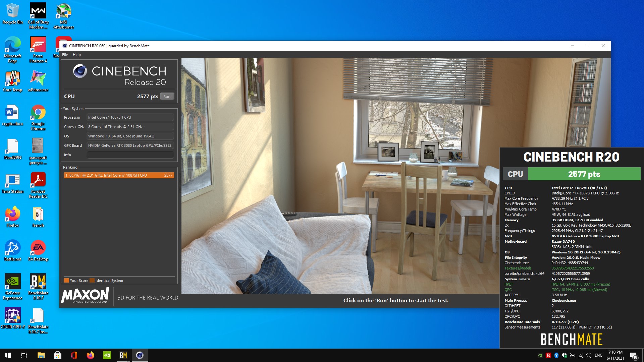Image resolution: width=644 pixels, height=362 pixels.
Task: Click the Cores x GHz value field
Action: (130, 127)
